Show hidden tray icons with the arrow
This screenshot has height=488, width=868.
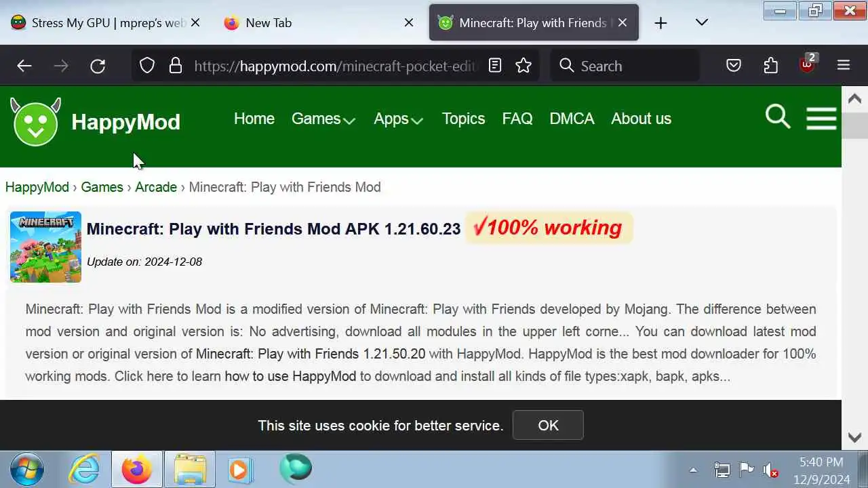coord(693,470)
